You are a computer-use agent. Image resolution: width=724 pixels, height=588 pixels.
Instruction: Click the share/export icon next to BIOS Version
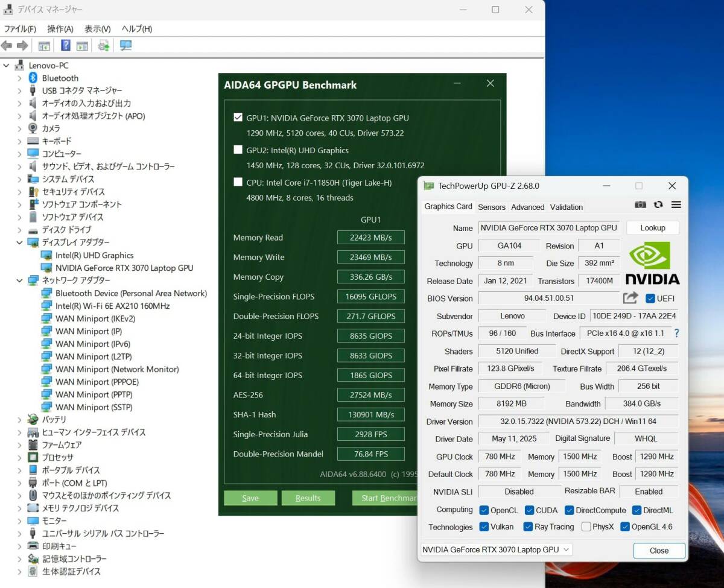pyautogui.click(x=630, y=297)
